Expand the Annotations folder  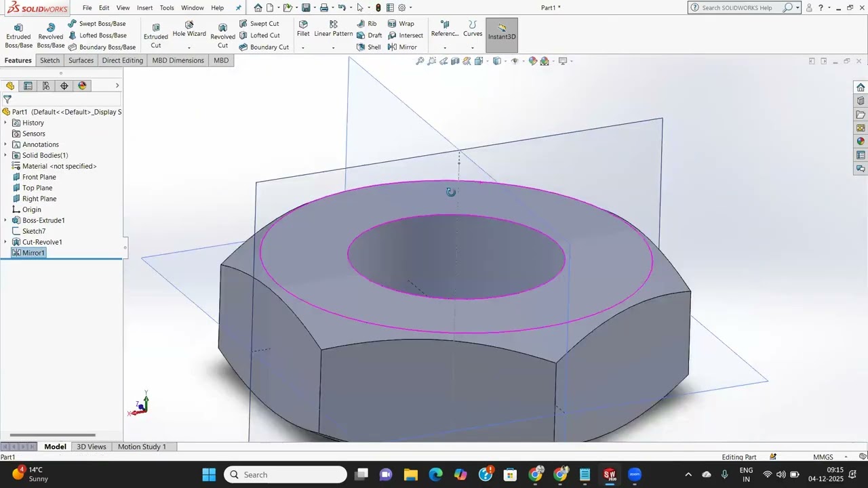(5, 144)
